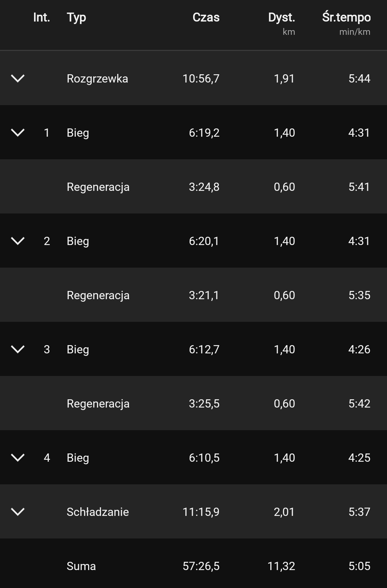Tap the Schładzanie row label

tap(97, 512)
